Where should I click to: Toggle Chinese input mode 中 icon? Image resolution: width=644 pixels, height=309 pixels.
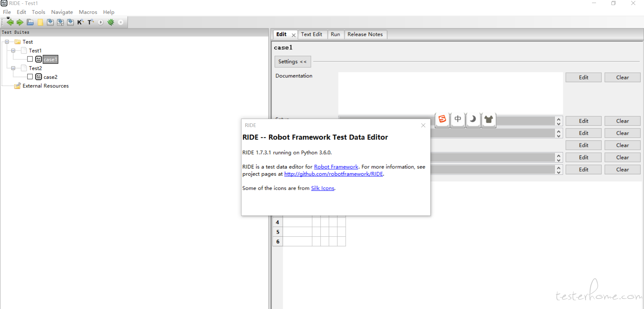[x=458, y=120]
